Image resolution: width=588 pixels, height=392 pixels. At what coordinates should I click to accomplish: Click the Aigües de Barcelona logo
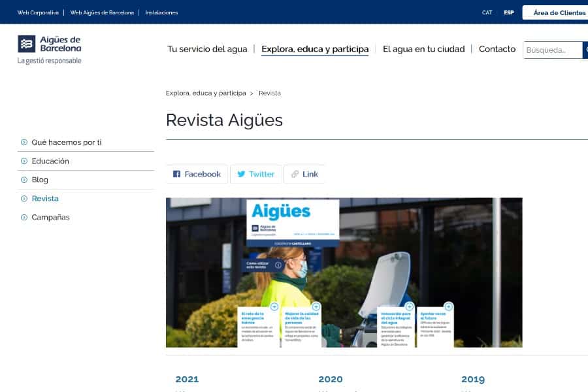(50, 50)
